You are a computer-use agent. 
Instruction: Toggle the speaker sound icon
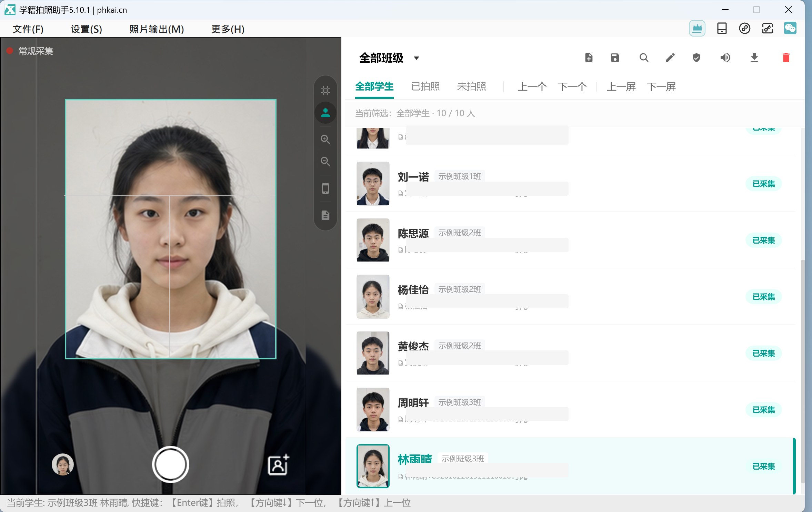coord(725,58)
